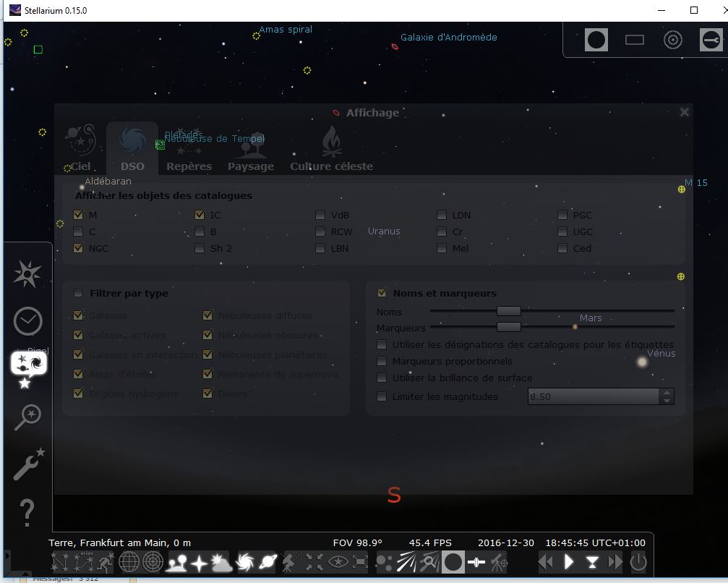Click the Marqueurs slider handle
The image size is (728, 583).
tap(509, 327)
